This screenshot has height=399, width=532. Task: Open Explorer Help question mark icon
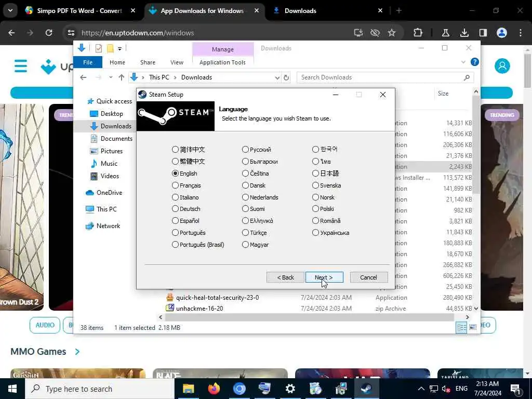(x=474, y=62)
